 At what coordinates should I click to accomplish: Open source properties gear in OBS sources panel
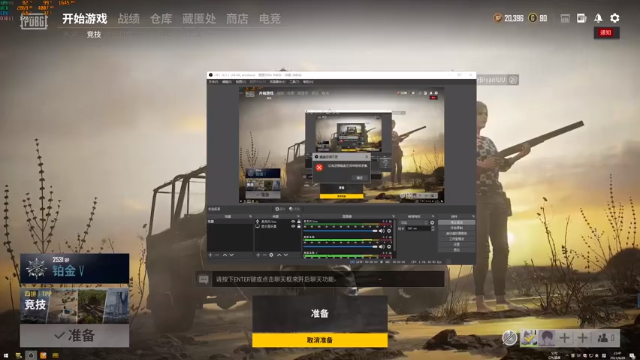(271, 255)
